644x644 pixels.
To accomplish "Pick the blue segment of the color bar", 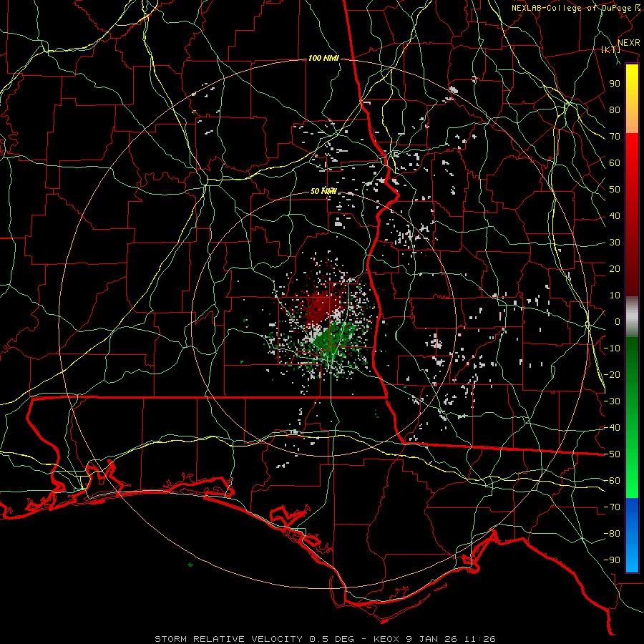I will click(x=632, y=535).
